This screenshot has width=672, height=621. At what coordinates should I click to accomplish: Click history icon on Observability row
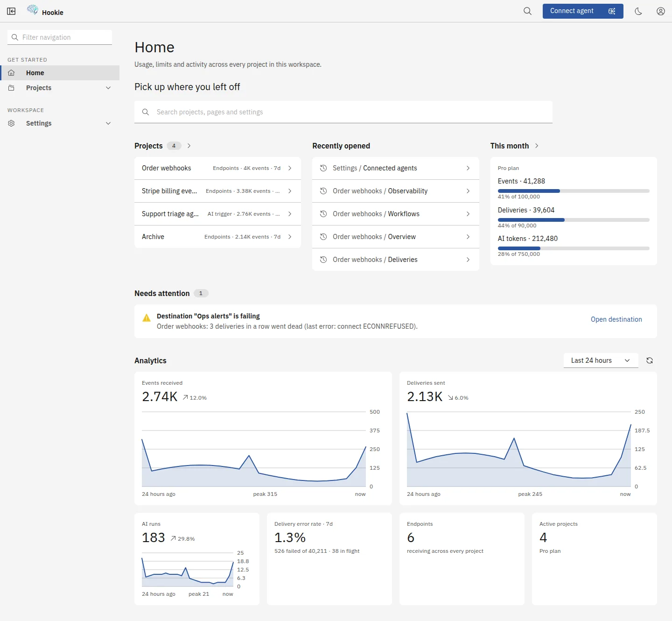323,191
